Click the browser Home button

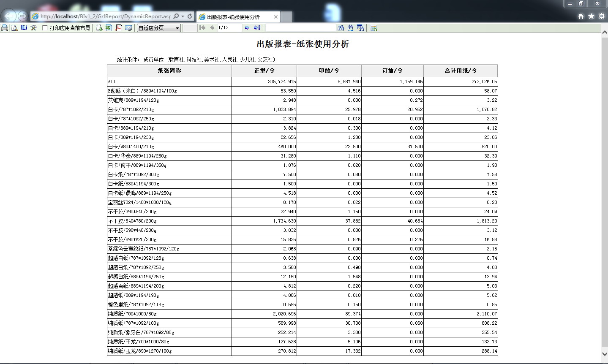click(581, 16)
